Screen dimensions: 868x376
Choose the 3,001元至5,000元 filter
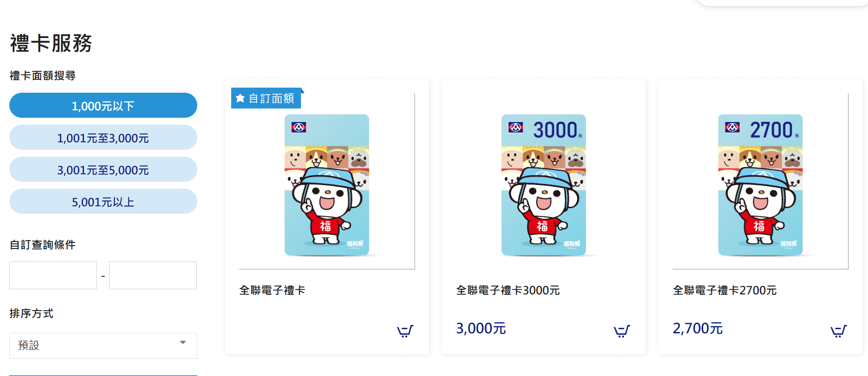tap(103, 169)
